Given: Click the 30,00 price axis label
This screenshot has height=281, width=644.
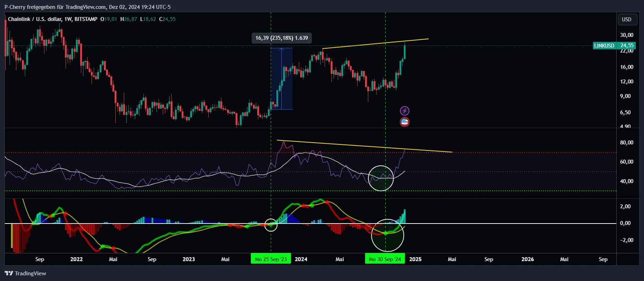Looking at the screenshot, I should (x=627, y=35).
